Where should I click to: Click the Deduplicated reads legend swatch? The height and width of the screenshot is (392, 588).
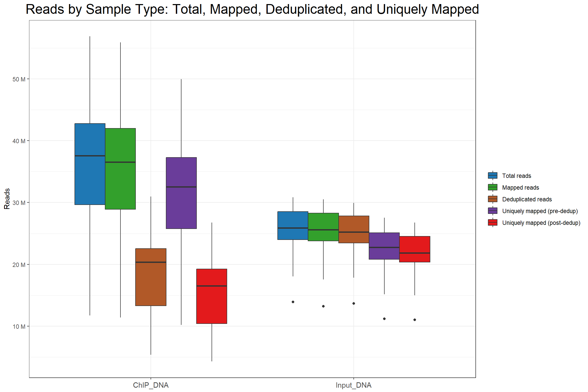[493, 199]
